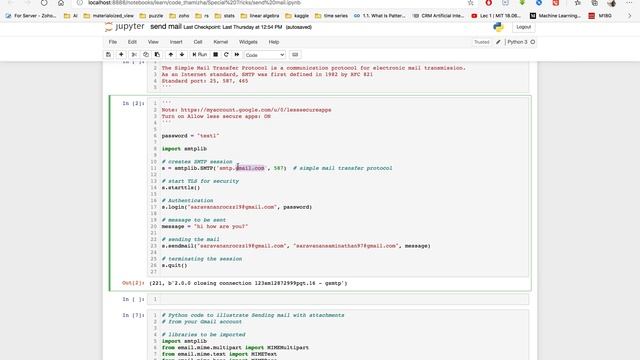Click the browser profile avatar

[x=611, y=3]
